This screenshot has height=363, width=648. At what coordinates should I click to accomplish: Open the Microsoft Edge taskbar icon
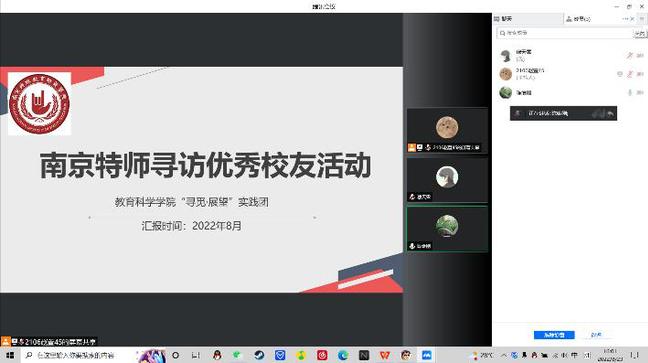click(343, 355)
